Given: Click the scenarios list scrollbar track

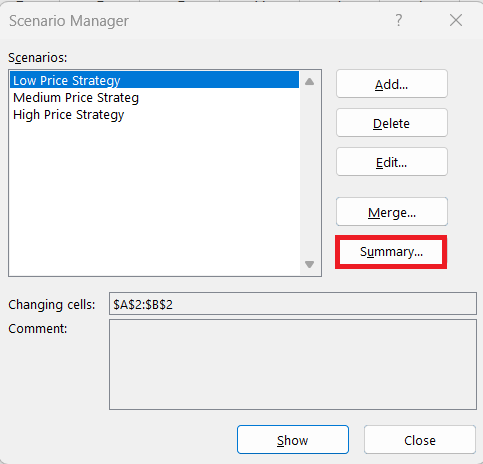Looking at the screenshot, I should point(309,173).
